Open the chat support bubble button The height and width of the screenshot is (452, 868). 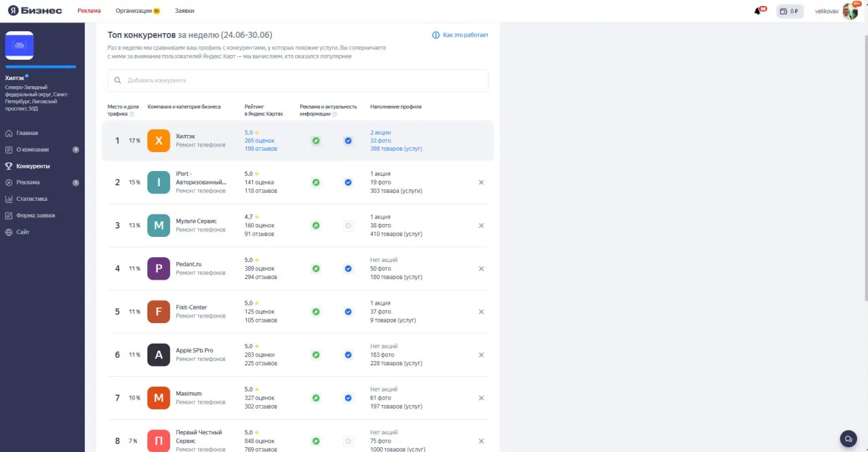pyautogui.click(x=848, y=438)
